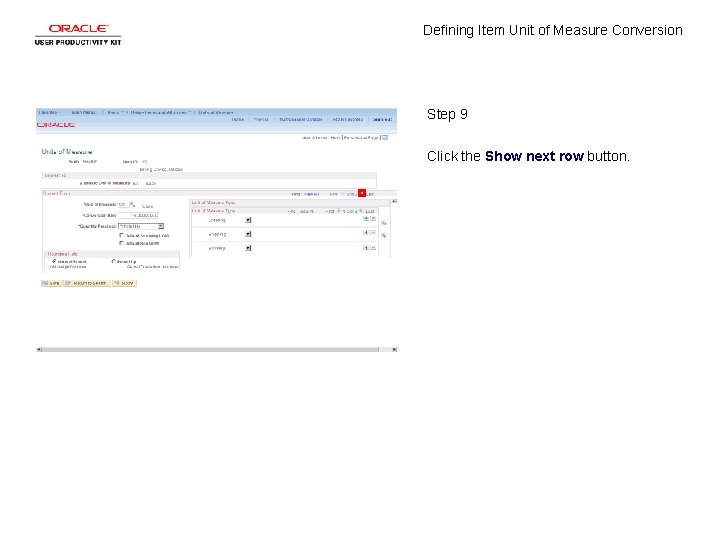Open the Help link

[335, 138]
